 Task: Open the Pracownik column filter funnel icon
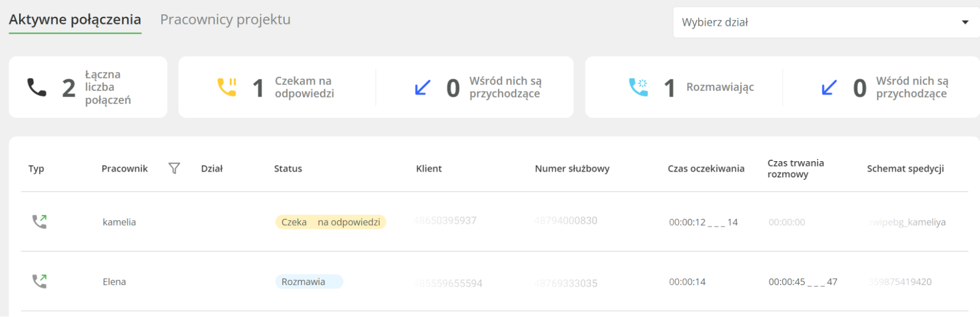point(174,169)
